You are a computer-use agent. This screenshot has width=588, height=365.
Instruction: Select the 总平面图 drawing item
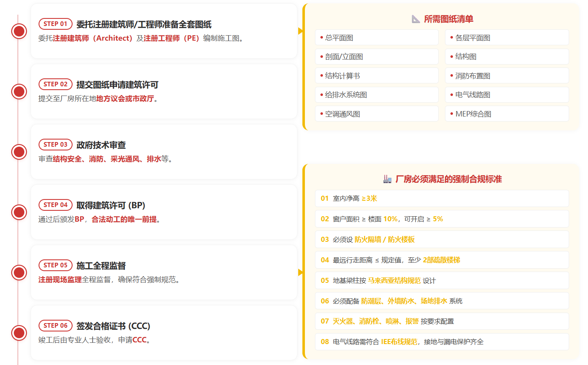(x=377, y=38)
